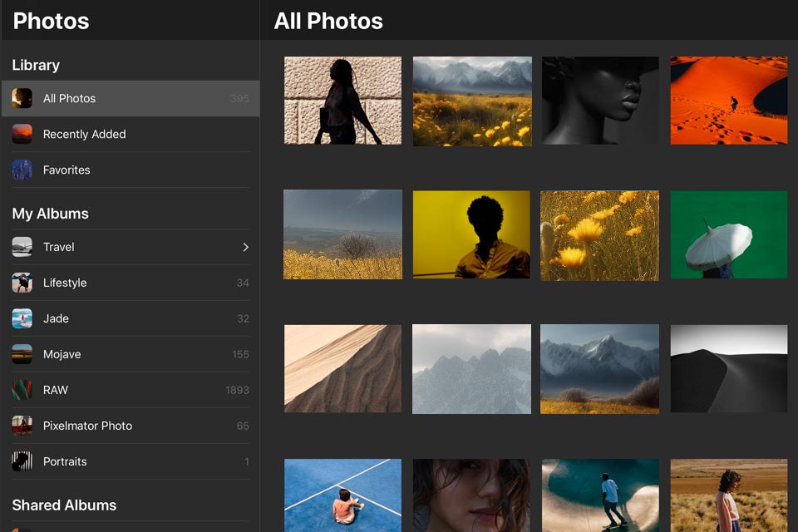Expand the Travel album chevron
Image resolution: width=798 pixels, height=532 pixels.
click(x=245, y=247)
